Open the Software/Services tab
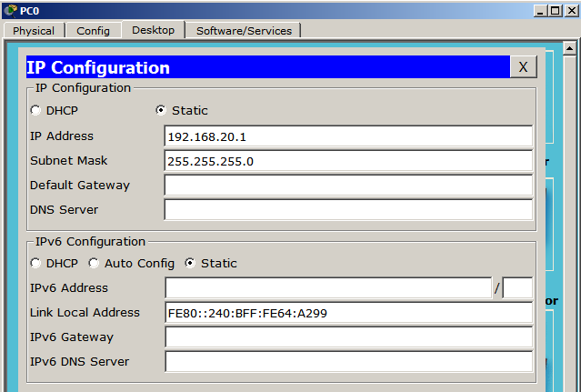Image resolution: width=581 pixels, height=392 pixels. [244, 30]
